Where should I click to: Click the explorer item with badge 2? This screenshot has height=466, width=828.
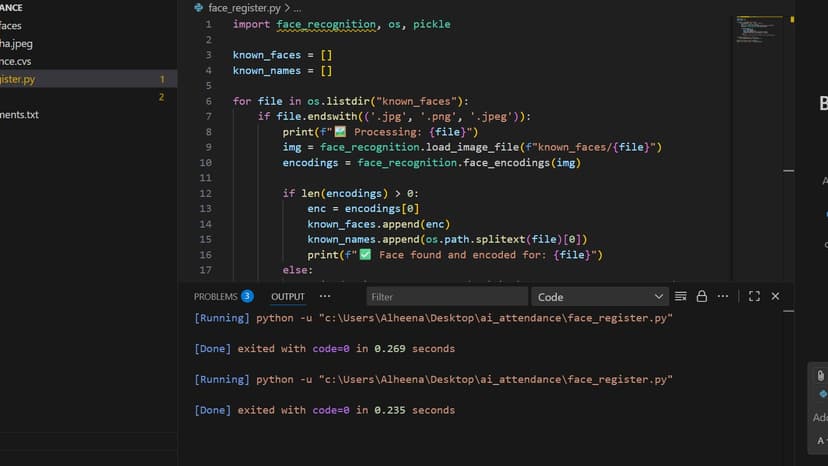[x=88, y=97]
